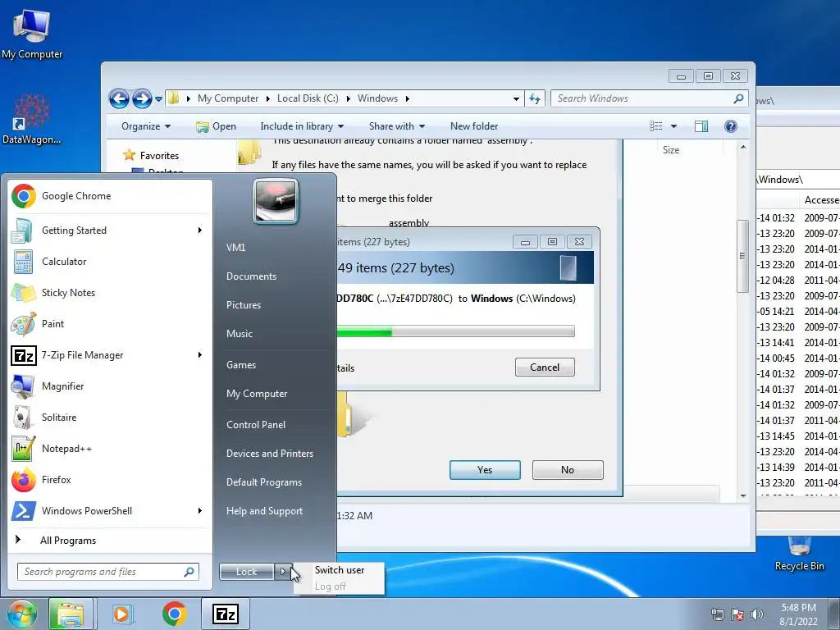Screen dimensions: 840x630
Task: Refresh the Explorer address bar
Action: 535,98
